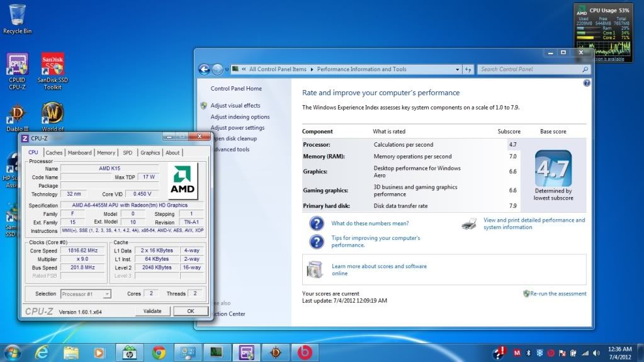Image resolution: width=644 pixels, height=362 pixels.
Task: Click What do these numbers mean link
Action: [x=370, y=223]
